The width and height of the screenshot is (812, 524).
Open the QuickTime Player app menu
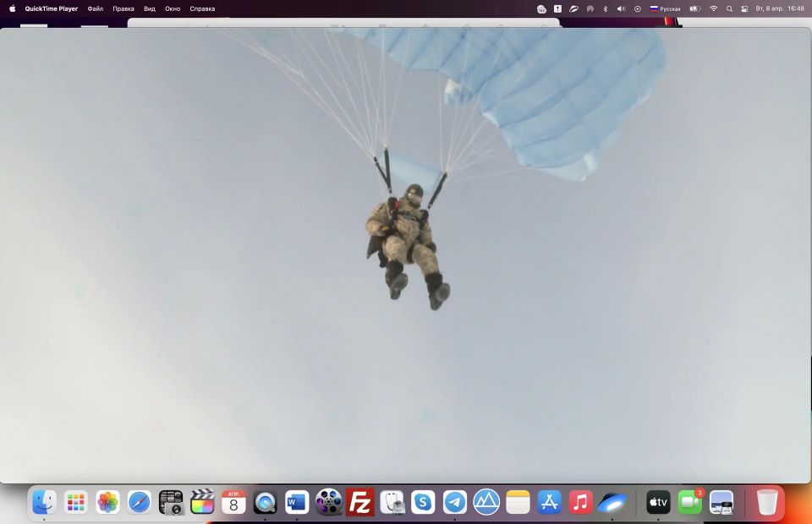(x=52, y=8)
